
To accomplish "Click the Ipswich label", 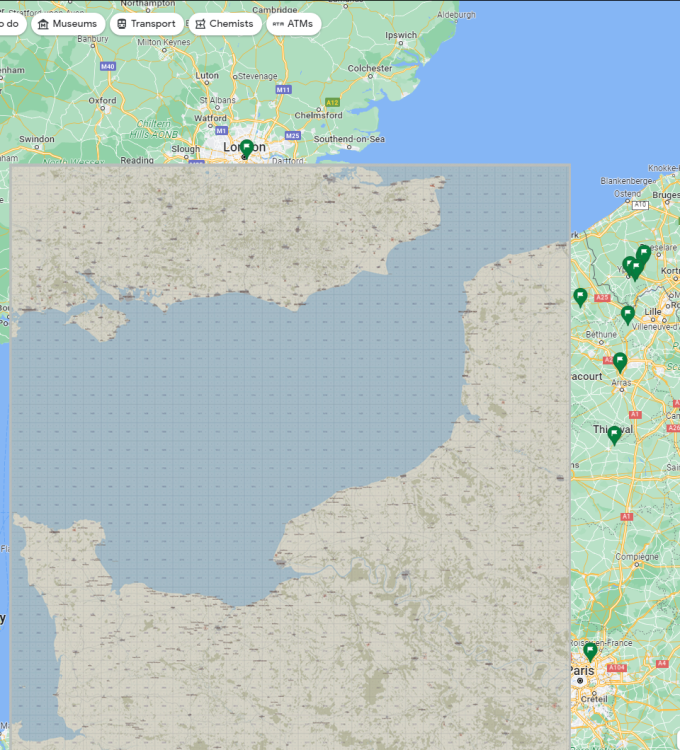I will tap(401, 35).
